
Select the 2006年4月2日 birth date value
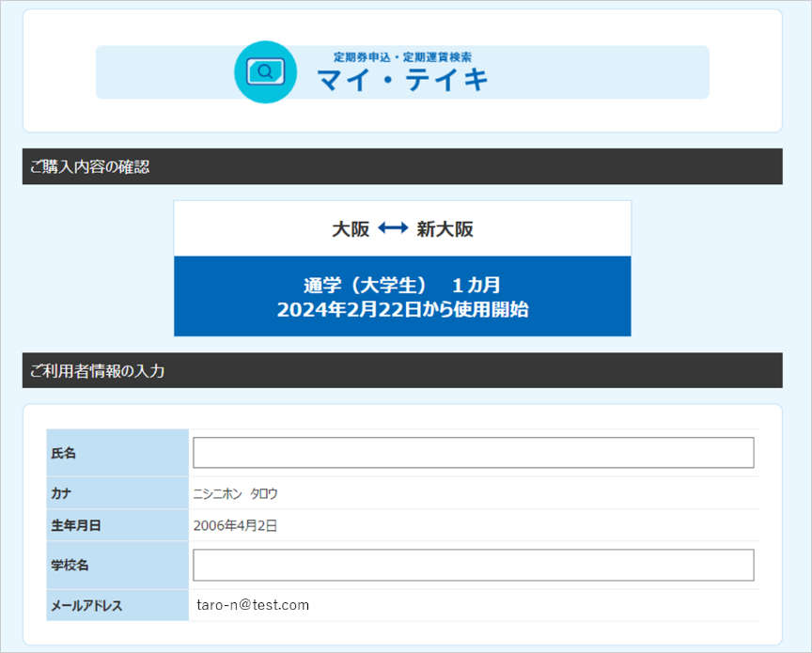[x=235, y=526]
